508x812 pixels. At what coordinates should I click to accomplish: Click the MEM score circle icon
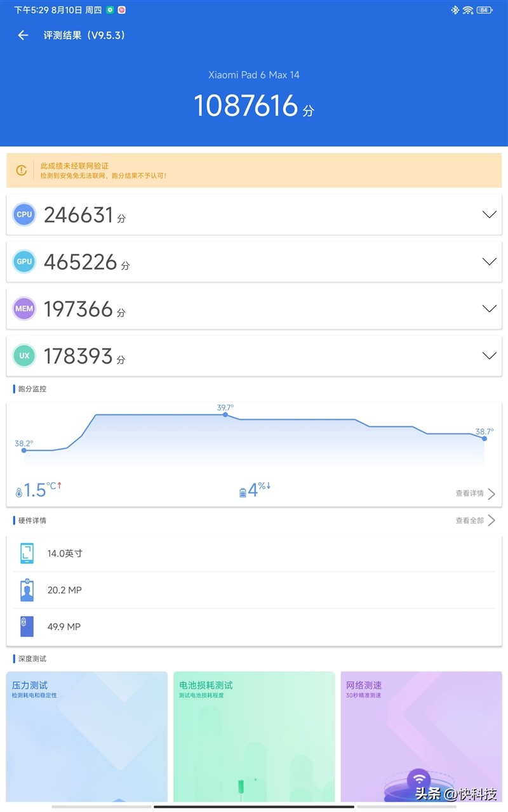coord(24,309)
